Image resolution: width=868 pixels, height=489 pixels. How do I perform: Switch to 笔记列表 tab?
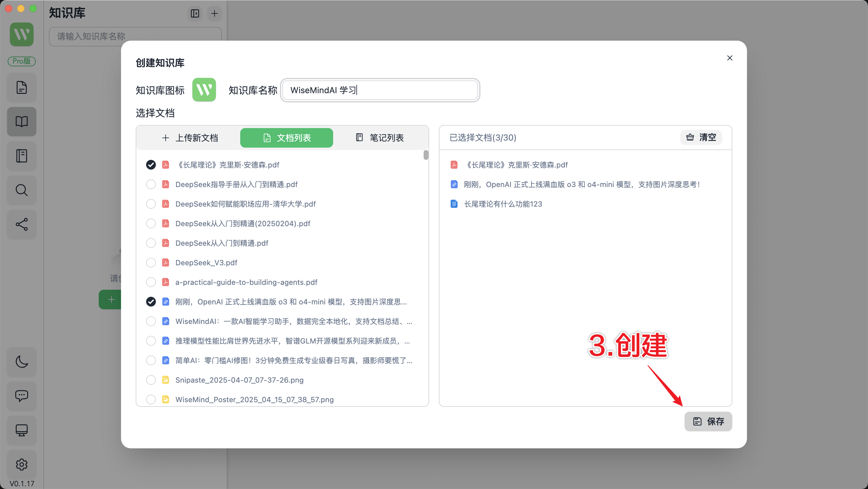click(380, 138)
